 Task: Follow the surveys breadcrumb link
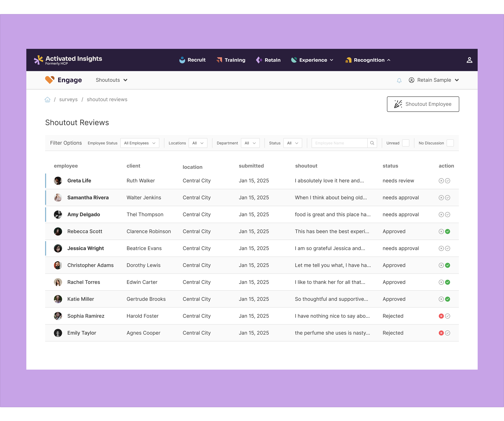point(68,100)
